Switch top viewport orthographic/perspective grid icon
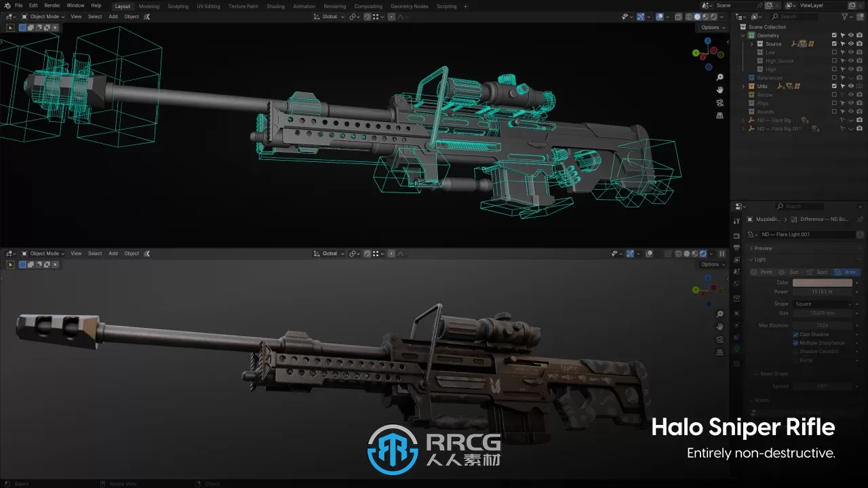 tap(719, 115)
